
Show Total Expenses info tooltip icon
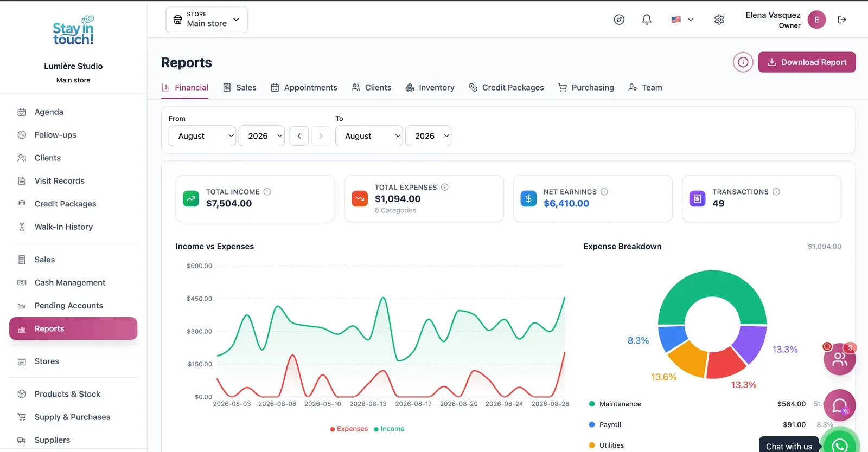[x=445, y=188]
